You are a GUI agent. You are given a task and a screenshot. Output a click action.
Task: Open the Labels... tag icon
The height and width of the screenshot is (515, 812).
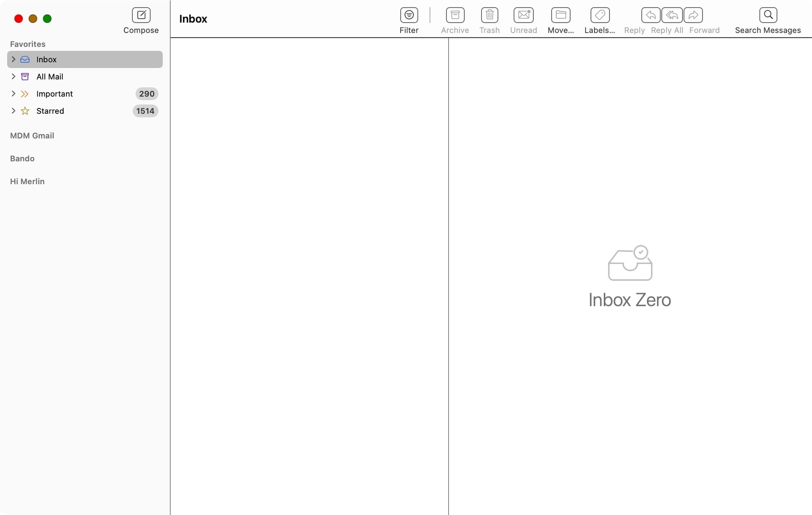click(600, 15)
